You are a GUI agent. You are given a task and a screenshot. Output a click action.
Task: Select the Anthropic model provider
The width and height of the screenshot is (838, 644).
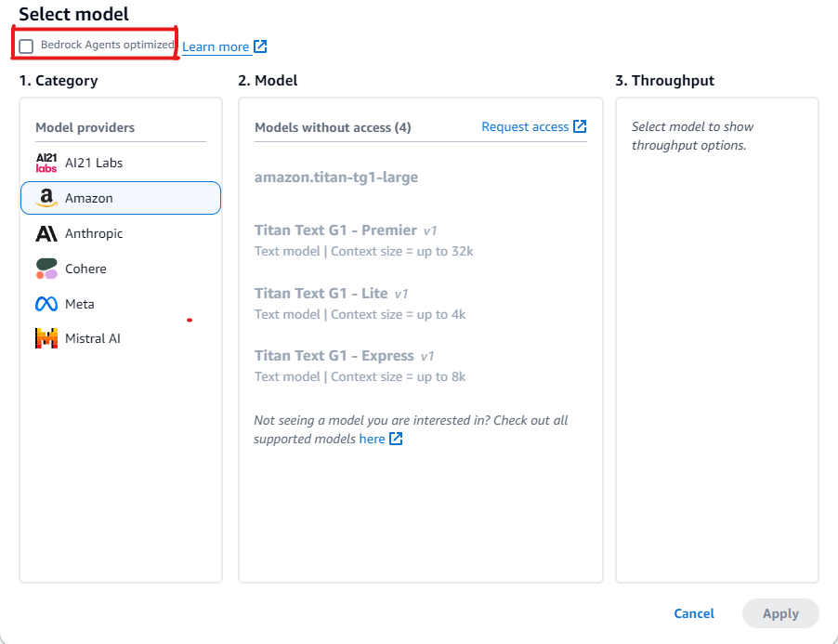[x=93, y=233]
